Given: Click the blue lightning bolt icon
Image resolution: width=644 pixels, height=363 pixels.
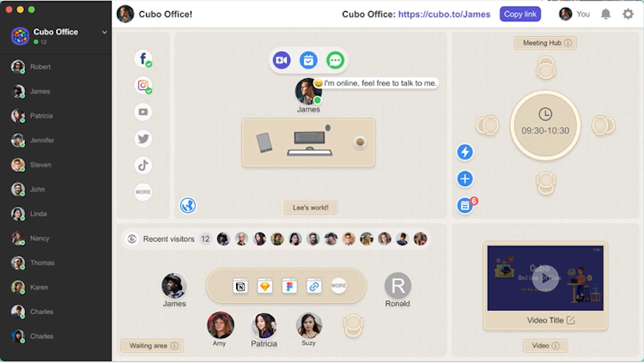Looking at the screenshot, I should [465, 152].
